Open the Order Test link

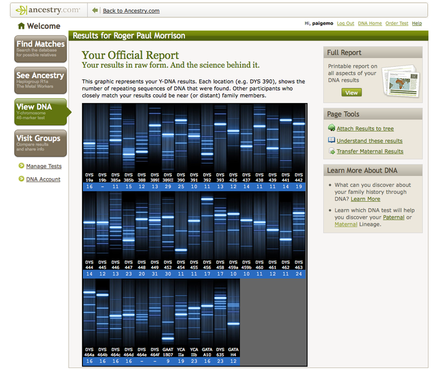[x=397, y=23]
